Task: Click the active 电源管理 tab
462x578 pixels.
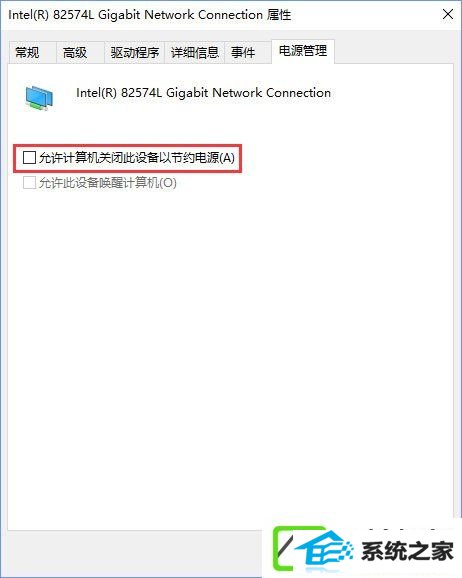Action: 303,51
